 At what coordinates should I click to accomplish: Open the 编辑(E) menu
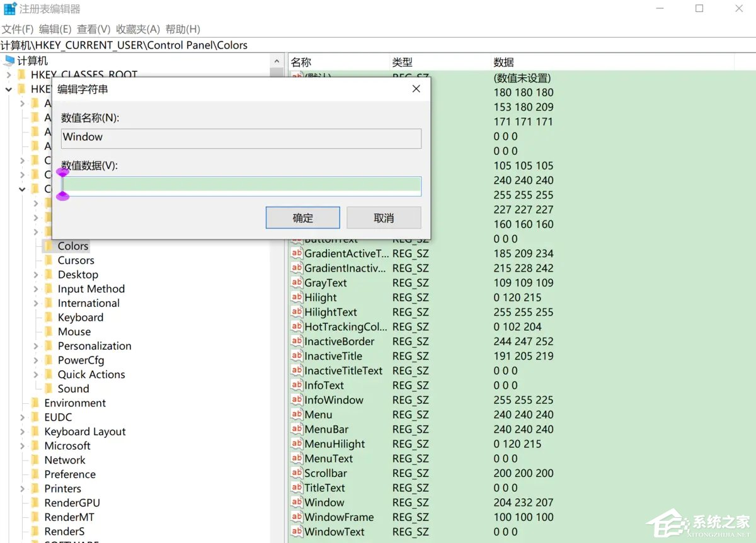(x=55, y=29)
